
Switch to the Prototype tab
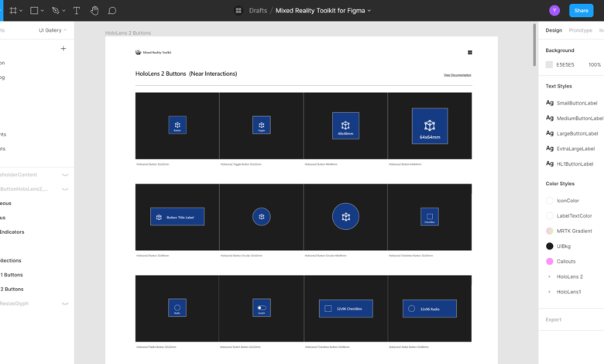point(581,30)
